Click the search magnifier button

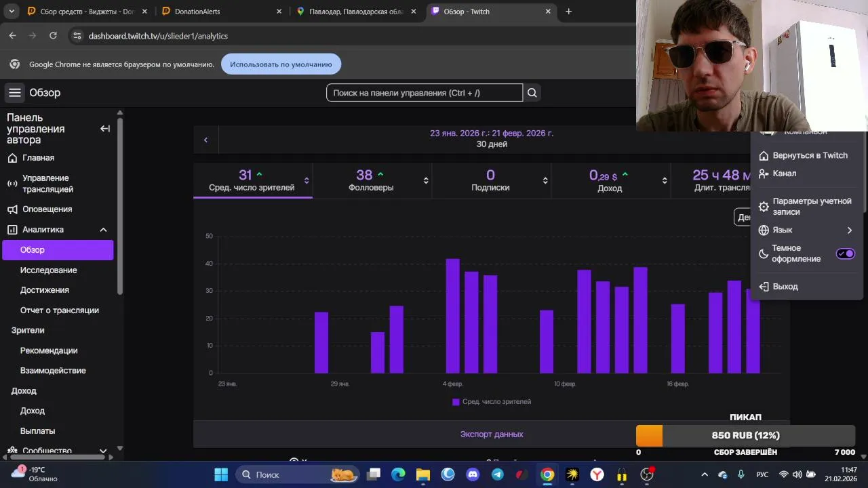[x=532, y=93]
